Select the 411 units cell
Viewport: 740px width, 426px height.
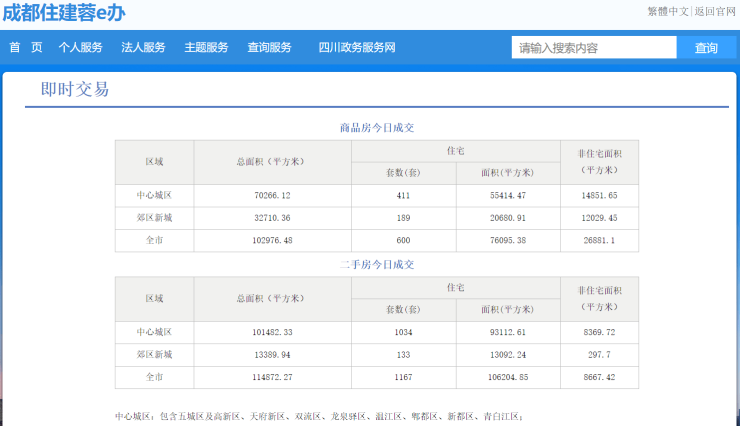[x=403, y=195]
